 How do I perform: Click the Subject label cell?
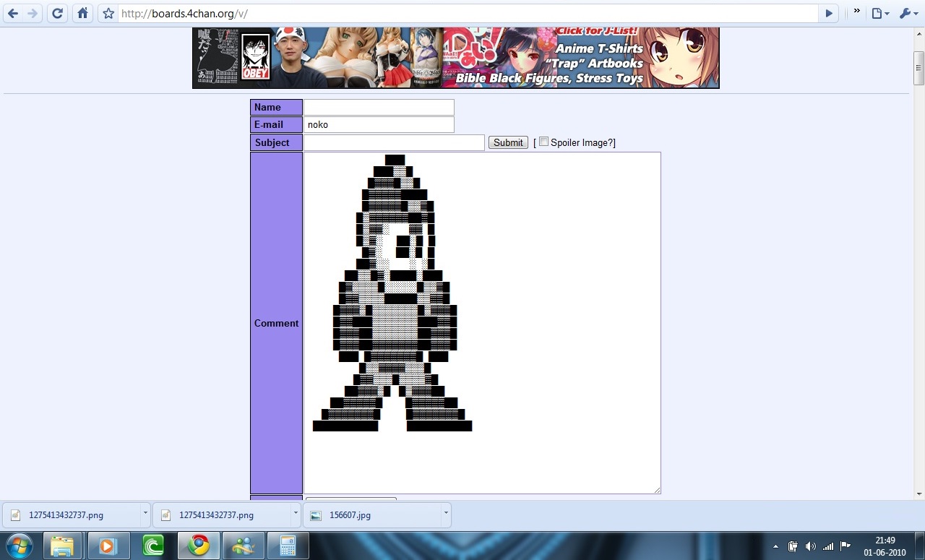[x=276, y=142]
